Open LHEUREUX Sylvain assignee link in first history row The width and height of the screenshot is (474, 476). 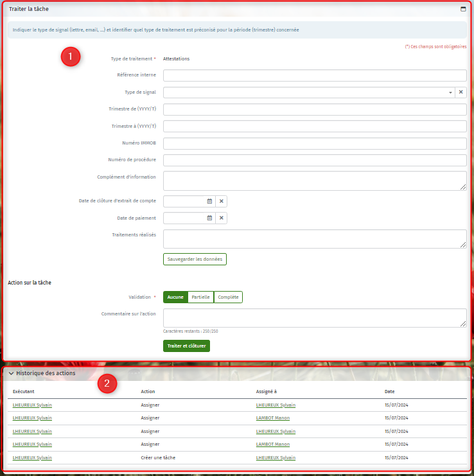[x=276, y=405]
